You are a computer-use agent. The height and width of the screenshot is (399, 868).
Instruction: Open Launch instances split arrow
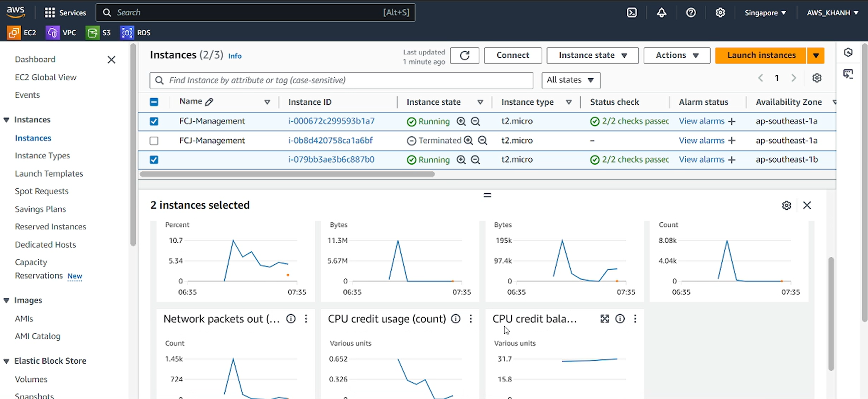coord(816,55)
